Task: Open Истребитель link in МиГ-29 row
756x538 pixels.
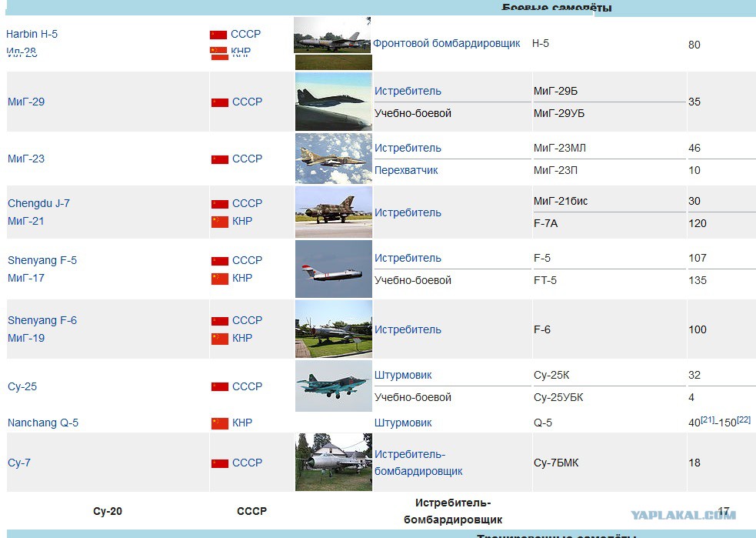Action: [x=408, y=91]
